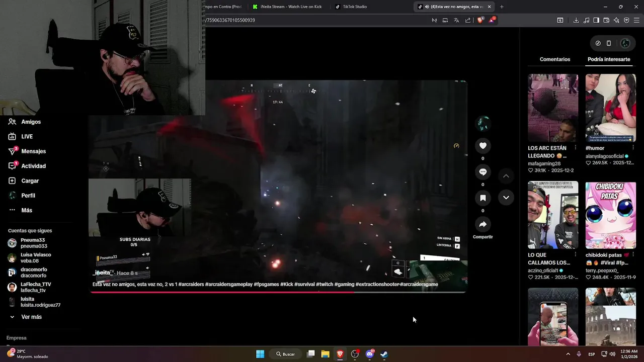This screenshot has width=644, height=362.
Task: Open the LO QUE CALLAMOS LOS thumbnail
Action: coord(553,215)
